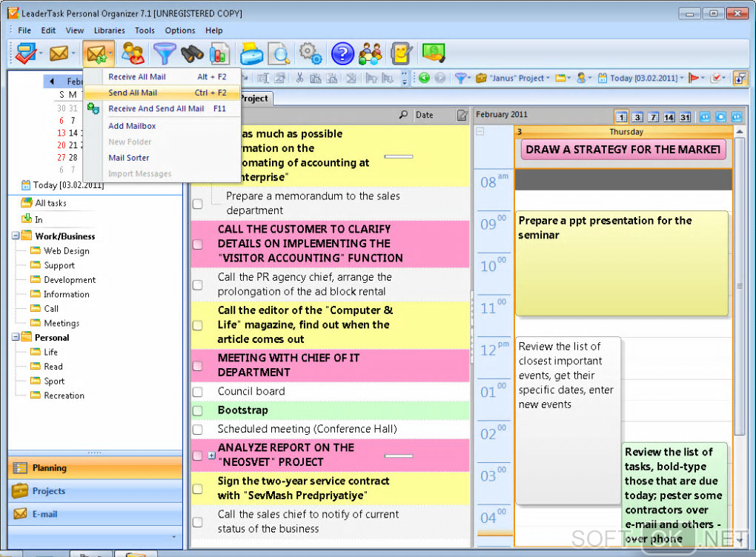Click the team meeting people icon

click(x=371, y=53)
